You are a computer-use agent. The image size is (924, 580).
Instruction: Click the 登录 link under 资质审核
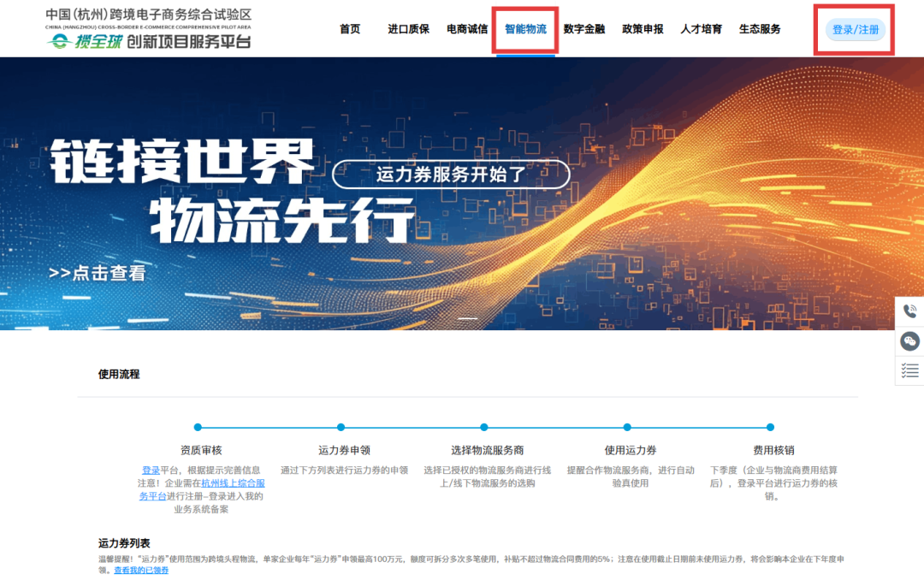point(151,471)
